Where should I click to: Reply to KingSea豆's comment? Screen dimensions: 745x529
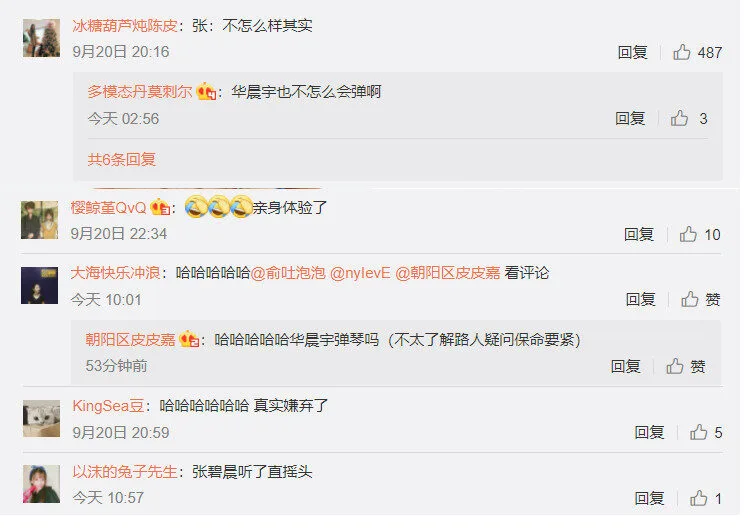[x=649, y=433]
